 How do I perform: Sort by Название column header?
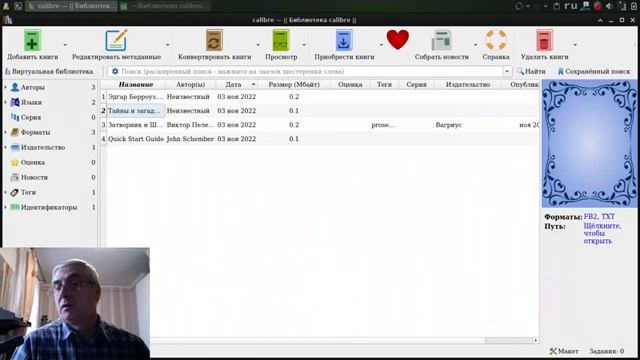tap(136, 84)
